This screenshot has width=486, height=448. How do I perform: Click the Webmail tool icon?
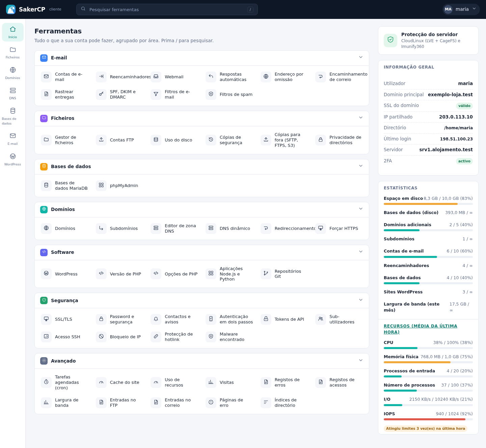coord(156,77)
